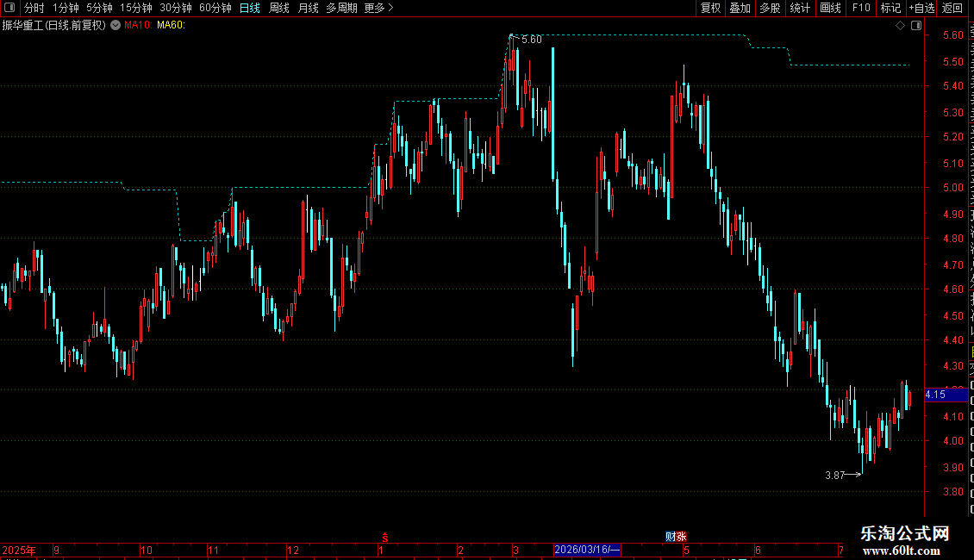Click the 2025年 year label on time axis
The image size is (974, 560).
coord(19,550)
